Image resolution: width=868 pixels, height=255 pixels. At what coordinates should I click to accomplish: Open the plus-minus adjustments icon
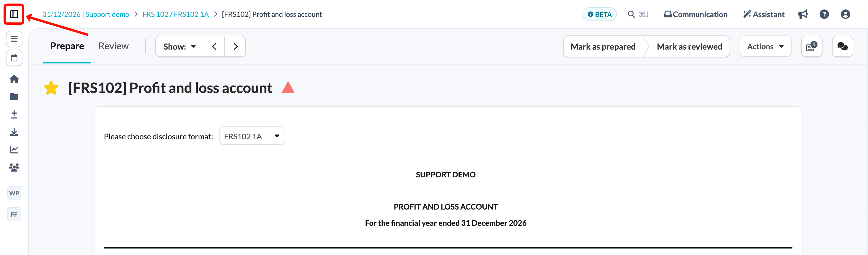coord(14,114)
